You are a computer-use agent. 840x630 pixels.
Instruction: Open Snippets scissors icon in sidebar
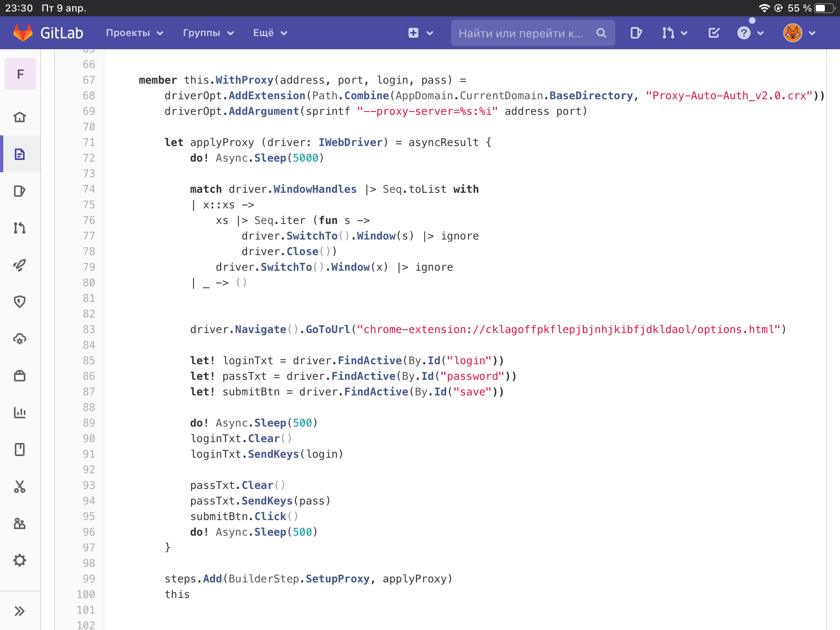(x=20, y=486)
